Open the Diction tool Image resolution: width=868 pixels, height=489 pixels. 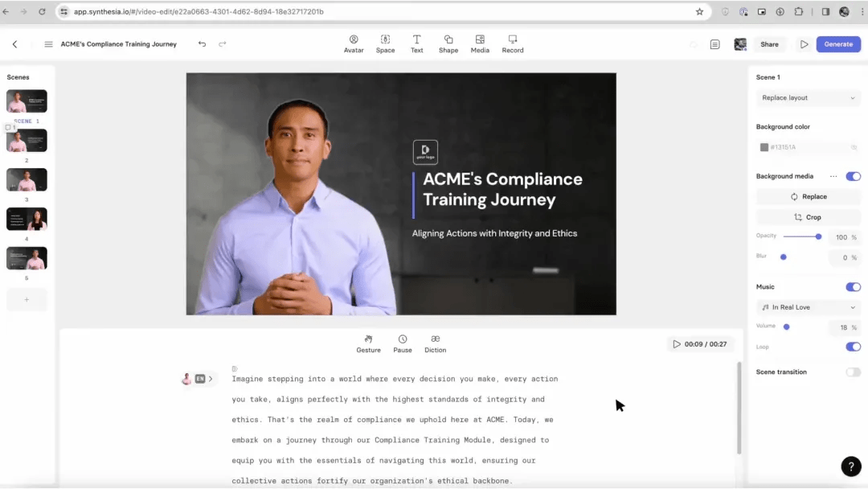435,343
